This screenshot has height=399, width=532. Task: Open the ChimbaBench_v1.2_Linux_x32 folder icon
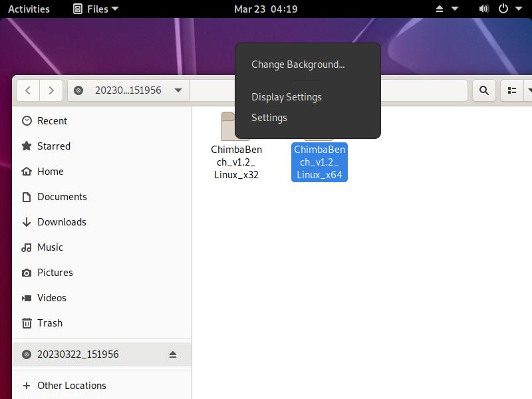[x=228, y=126]
